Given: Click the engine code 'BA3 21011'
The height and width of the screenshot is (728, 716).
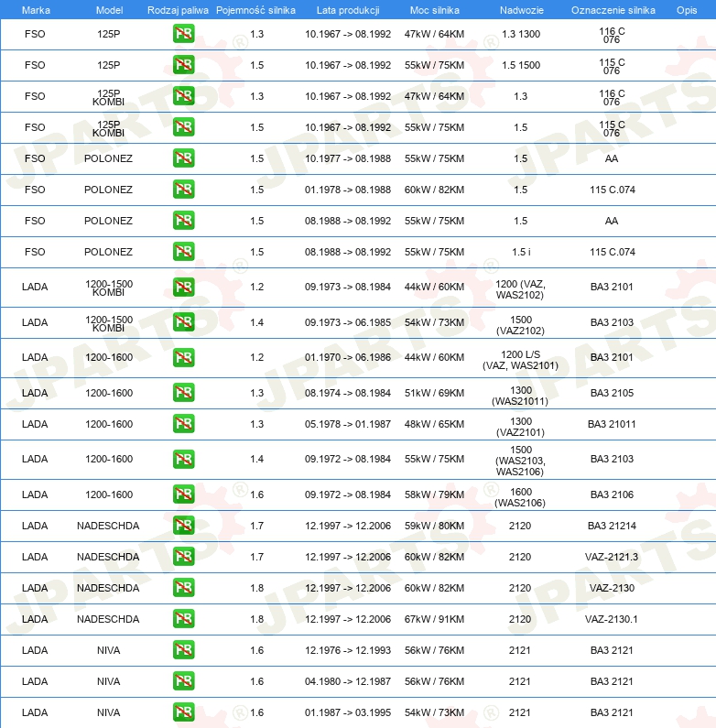Looking at the screenshot, I should 612,424.
